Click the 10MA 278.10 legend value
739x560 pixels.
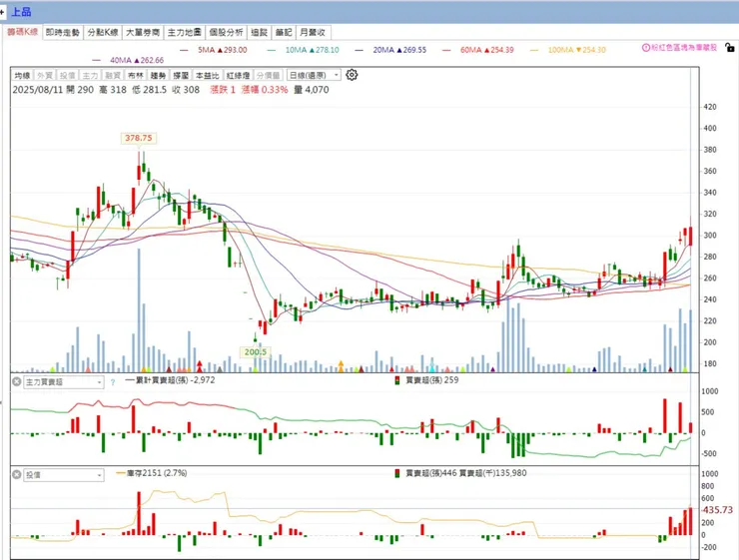[312, 50]
